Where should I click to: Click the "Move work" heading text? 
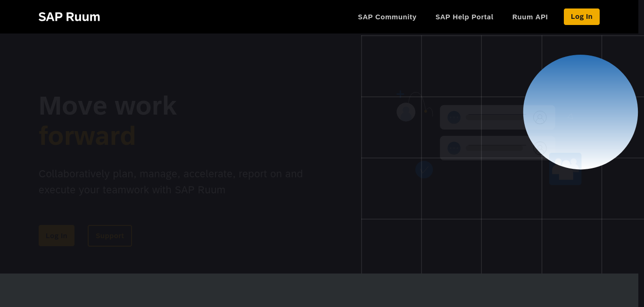point(107,106)
